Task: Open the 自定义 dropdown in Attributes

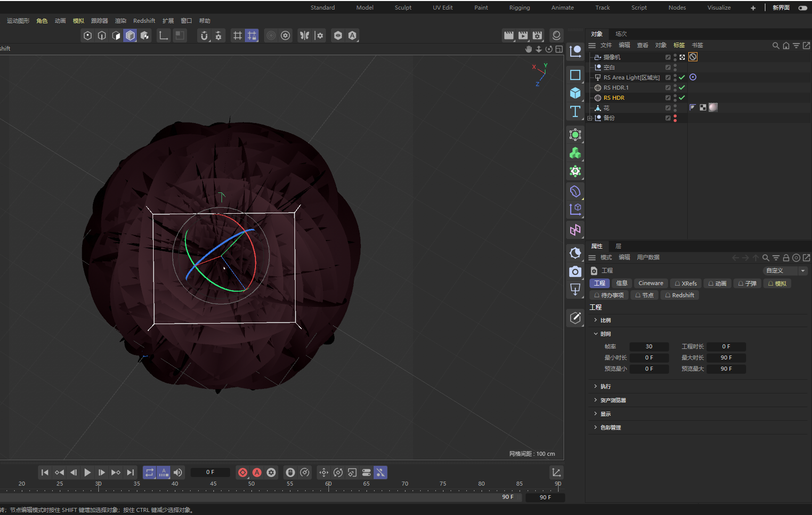Action: (785, 271)
